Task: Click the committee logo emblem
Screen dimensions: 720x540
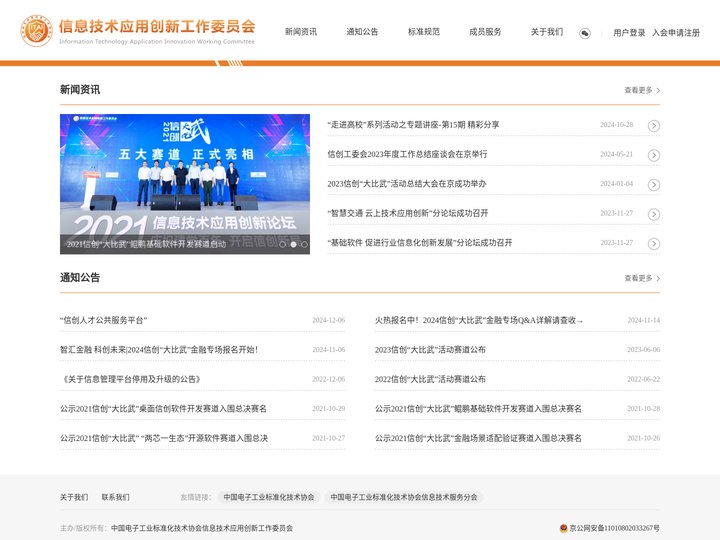Action: point(36,31)
